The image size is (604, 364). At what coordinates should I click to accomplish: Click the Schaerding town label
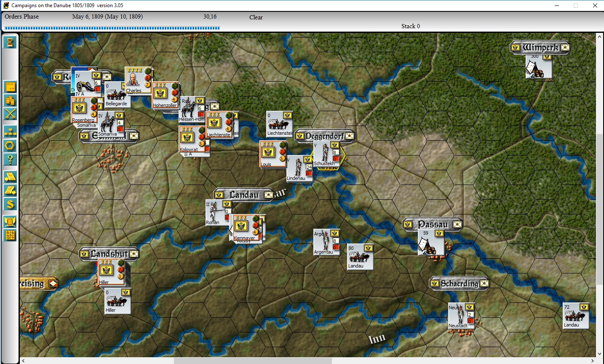(459, 283)
